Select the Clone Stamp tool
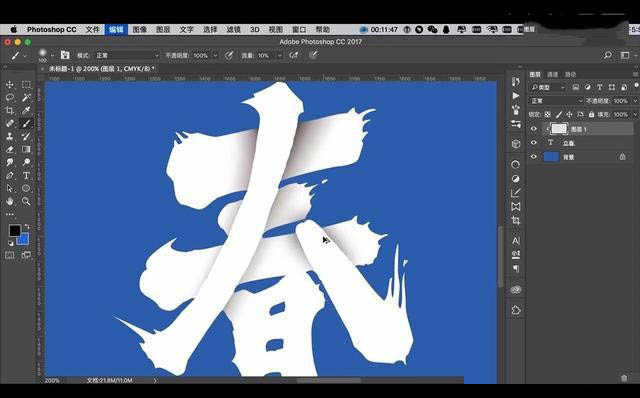This screenshot has height=398, width=640. (10, 136)
